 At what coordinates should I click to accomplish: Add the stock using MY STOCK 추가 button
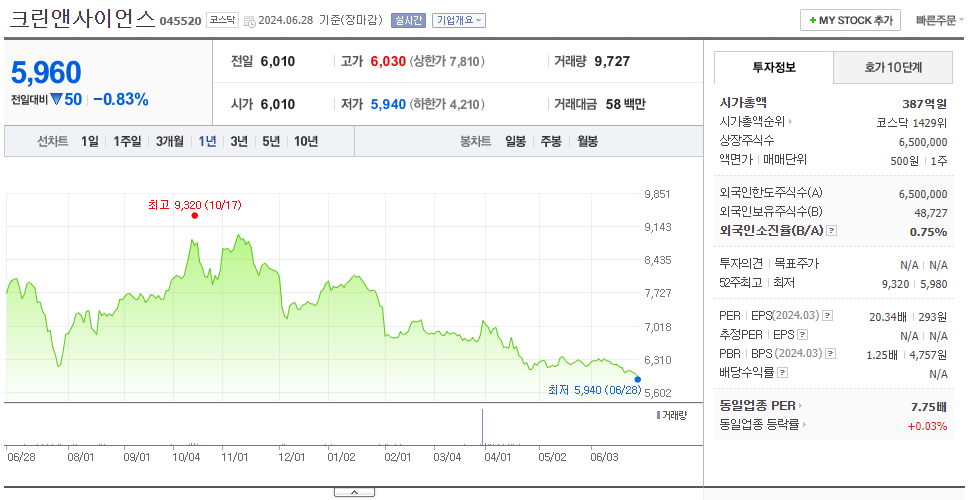850,20
